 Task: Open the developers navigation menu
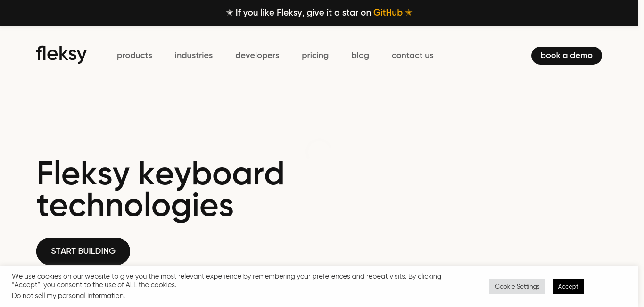coord(257,55)
